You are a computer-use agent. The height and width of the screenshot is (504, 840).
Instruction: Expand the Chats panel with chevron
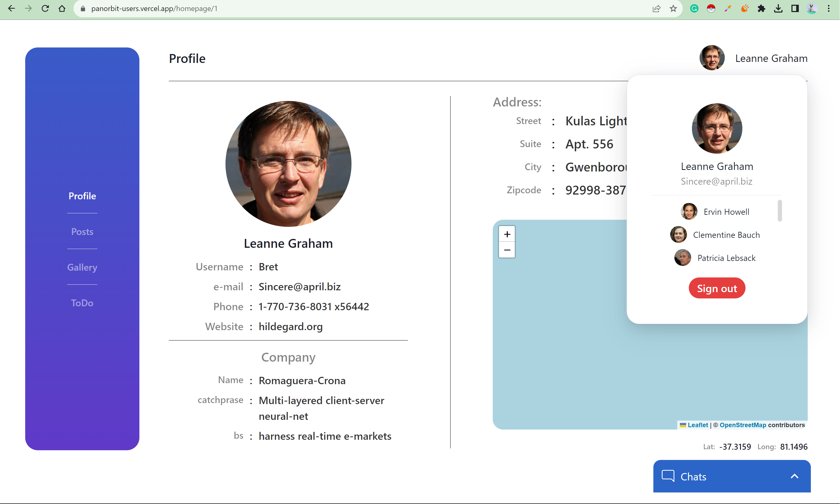click(794, 476)
